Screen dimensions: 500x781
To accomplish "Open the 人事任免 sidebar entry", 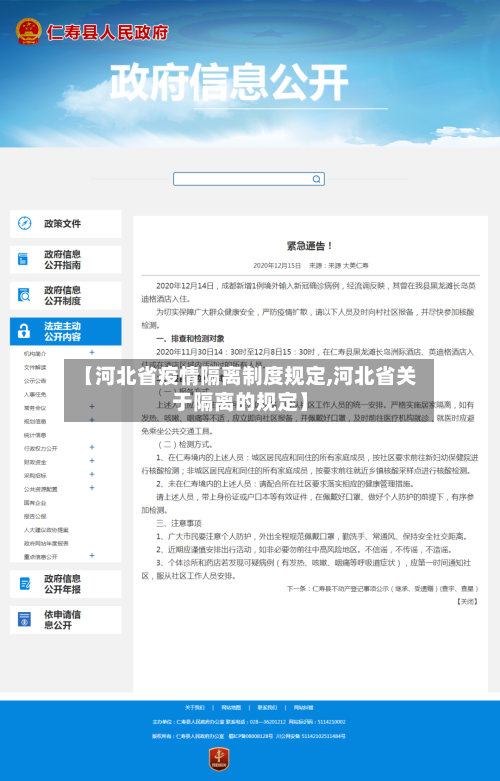I will 35,394.
